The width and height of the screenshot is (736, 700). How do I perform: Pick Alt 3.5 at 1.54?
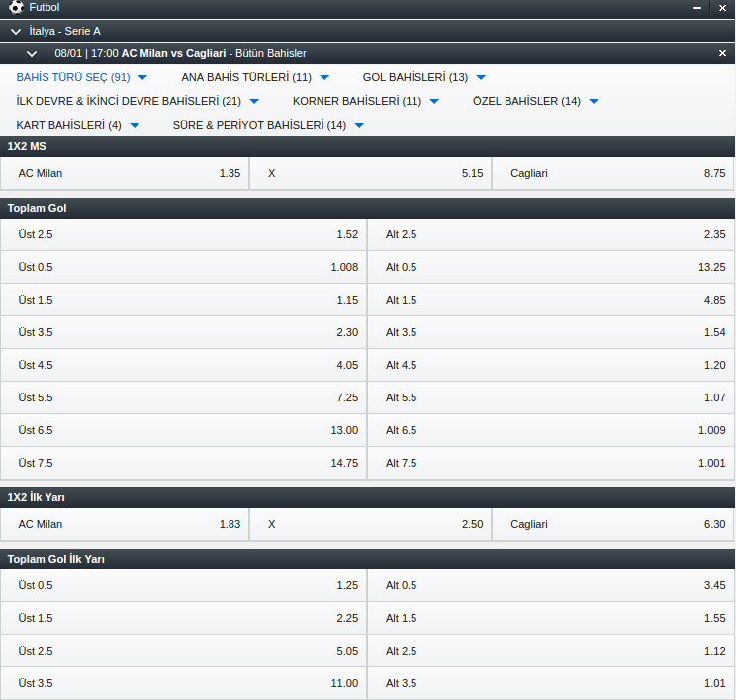point(551,332)
